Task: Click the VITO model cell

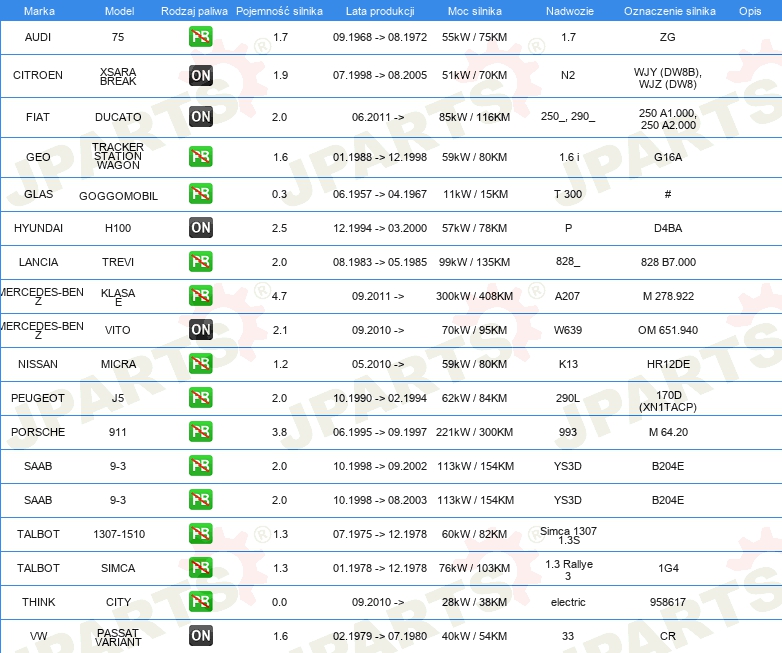Action: coord(118,330)
